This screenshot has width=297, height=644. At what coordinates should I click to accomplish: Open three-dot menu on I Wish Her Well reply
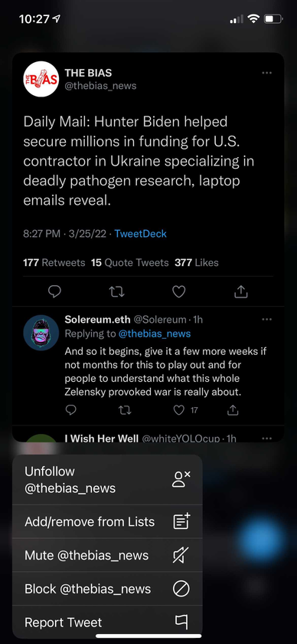click(x=266, y=439)
